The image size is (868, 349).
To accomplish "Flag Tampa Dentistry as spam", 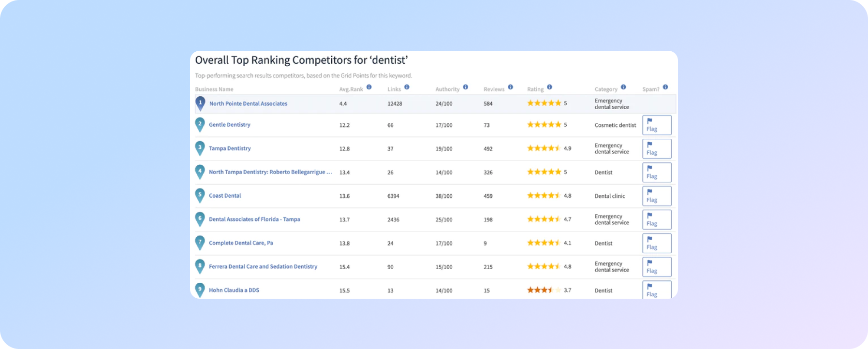I will pos(656,149).
